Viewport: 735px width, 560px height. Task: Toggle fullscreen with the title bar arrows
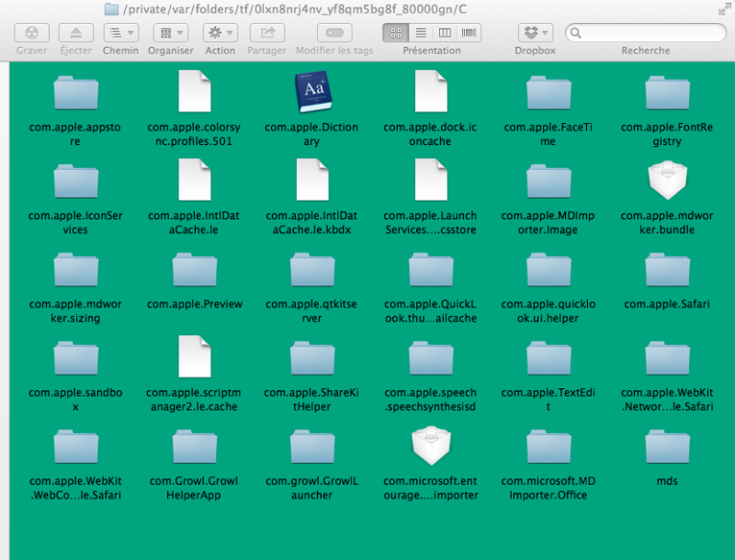tap(725, 9)
